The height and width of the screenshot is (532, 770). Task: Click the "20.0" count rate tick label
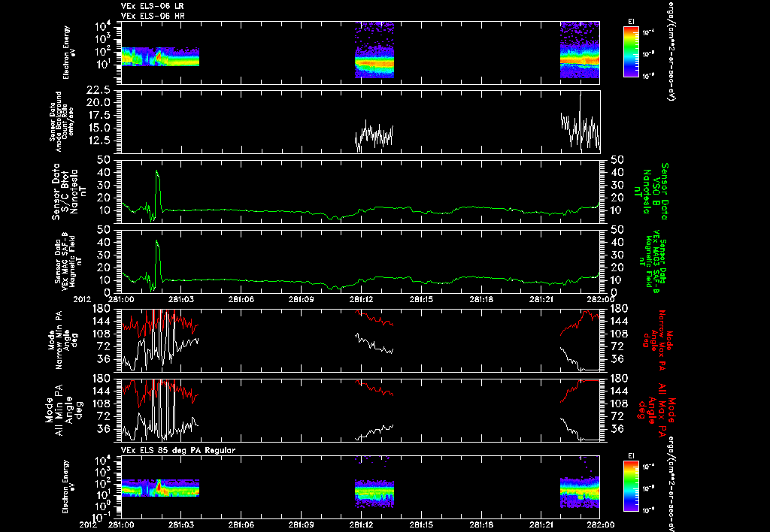[x=98, y=103]
